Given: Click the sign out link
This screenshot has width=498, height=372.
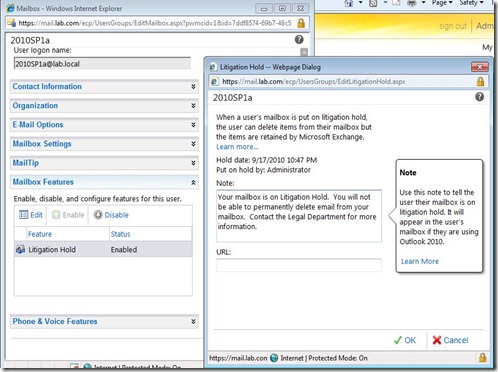Looking at the screenshot, I should (x=453, y=26).
